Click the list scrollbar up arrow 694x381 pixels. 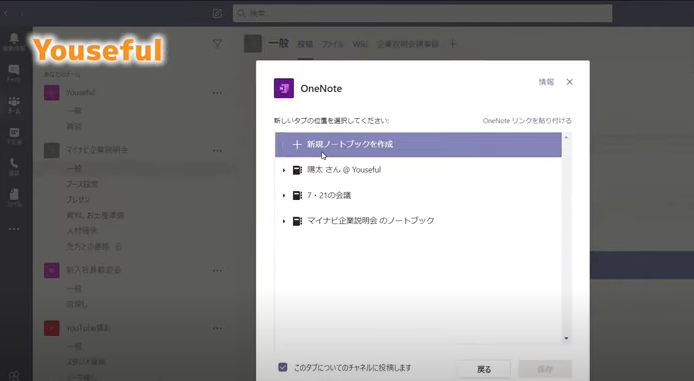[566, 137]
